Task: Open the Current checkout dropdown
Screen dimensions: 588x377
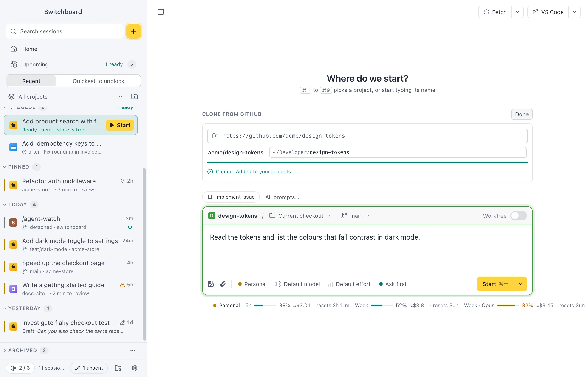Action: (x=300, y=216)
